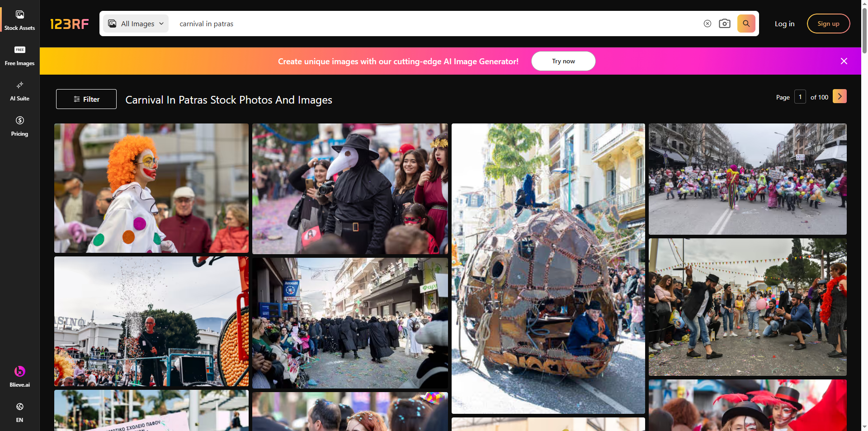This screenshot has height=431, width=868.
Task: Click the Log in link
Action: coord(784,24)
